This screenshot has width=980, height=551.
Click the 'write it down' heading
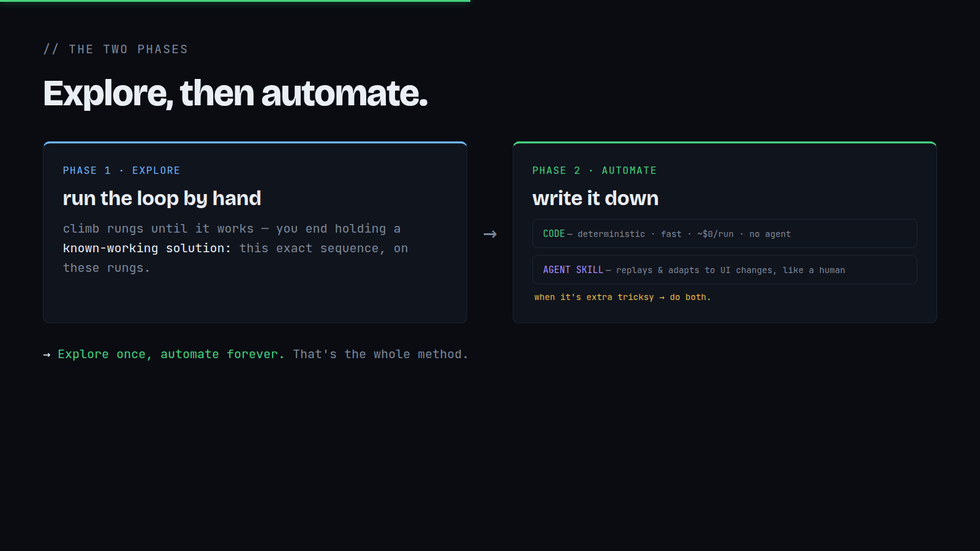(595, 198)
